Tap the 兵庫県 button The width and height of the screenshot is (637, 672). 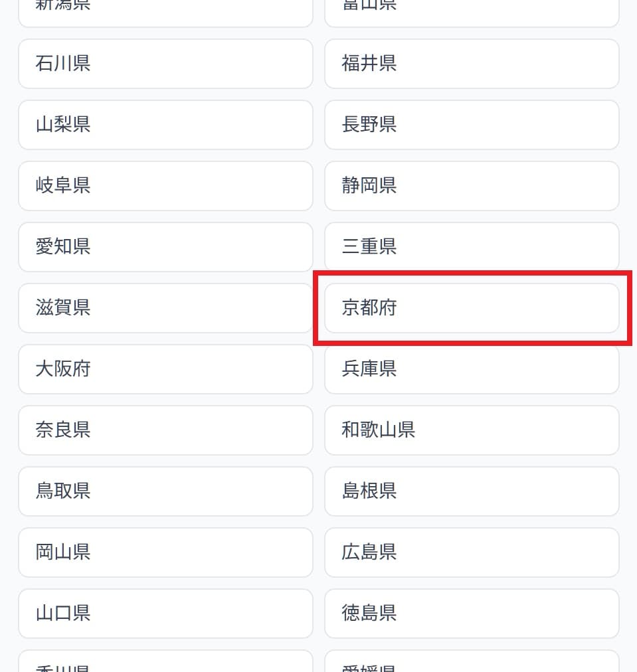pyautogui.click(x=472, y=369)
